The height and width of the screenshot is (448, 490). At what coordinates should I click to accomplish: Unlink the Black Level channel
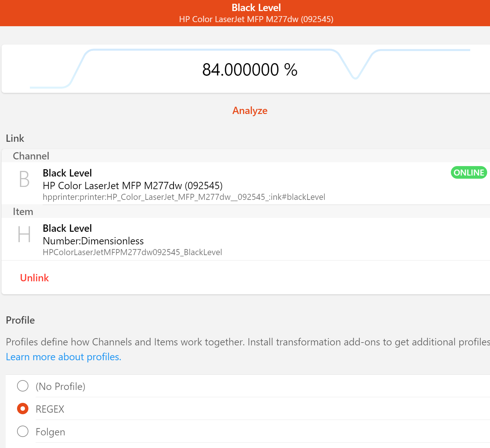[34, 278]
